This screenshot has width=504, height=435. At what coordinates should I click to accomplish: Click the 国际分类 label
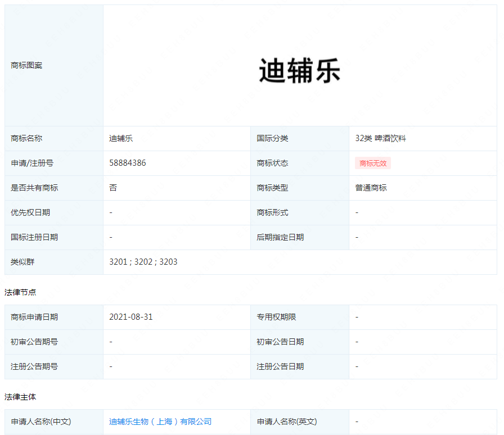272,138
